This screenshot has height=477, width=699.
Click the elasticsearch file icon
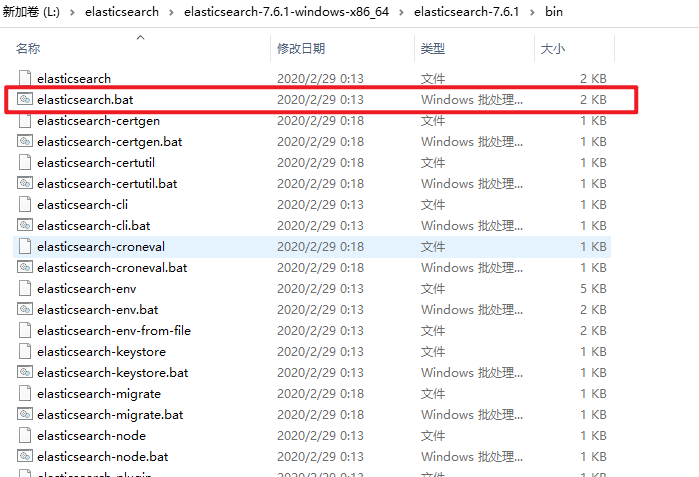click(25, 78)
